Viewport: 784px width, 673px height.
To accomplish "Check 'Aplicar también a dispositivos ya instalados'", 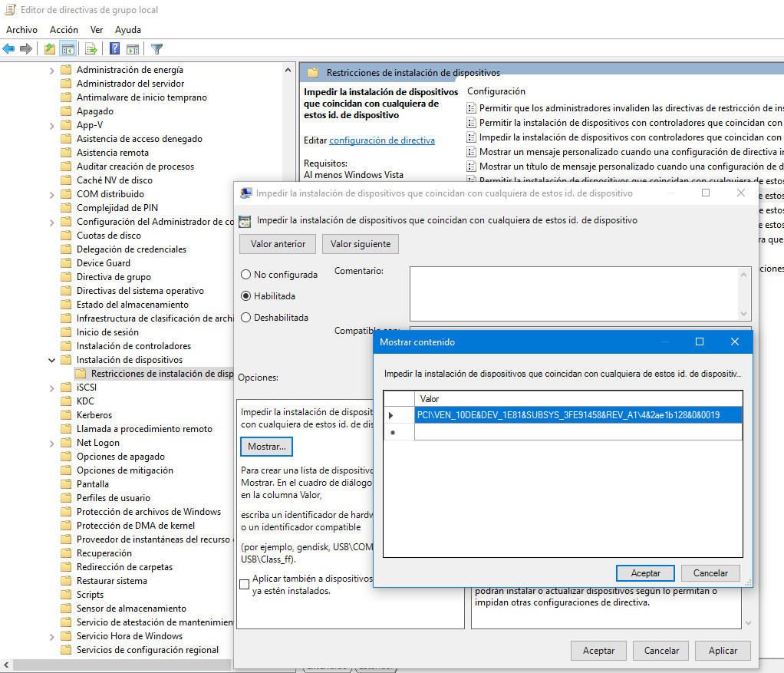I will point(245,585).
